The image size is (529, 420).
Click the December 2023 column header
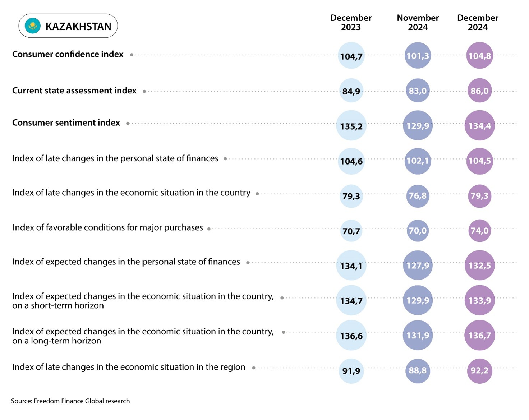click(x=351, y=23)
